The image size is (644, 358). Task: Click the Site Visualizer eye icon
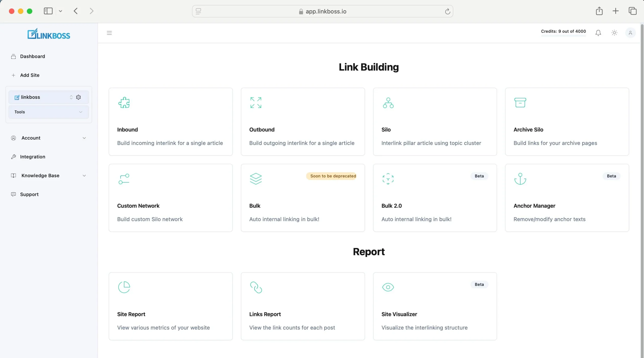388,287
